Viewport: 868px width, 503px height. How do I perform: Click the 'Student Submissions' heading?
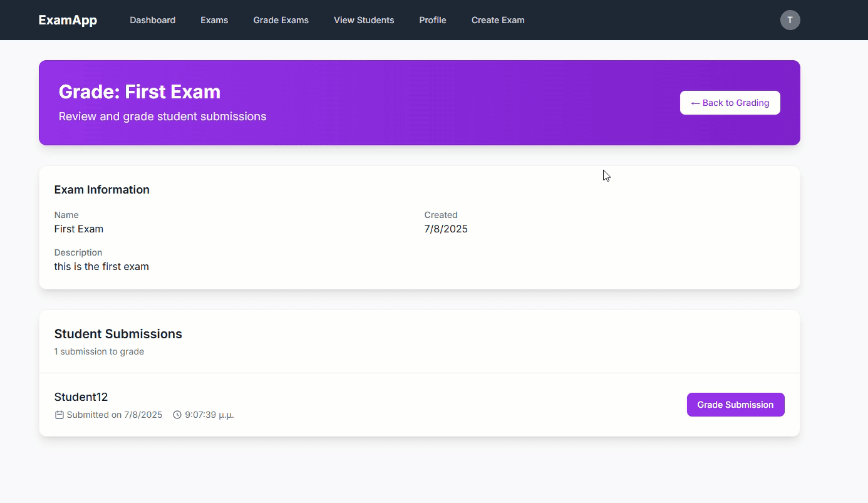pyautogui.click(x=118, y=334)
